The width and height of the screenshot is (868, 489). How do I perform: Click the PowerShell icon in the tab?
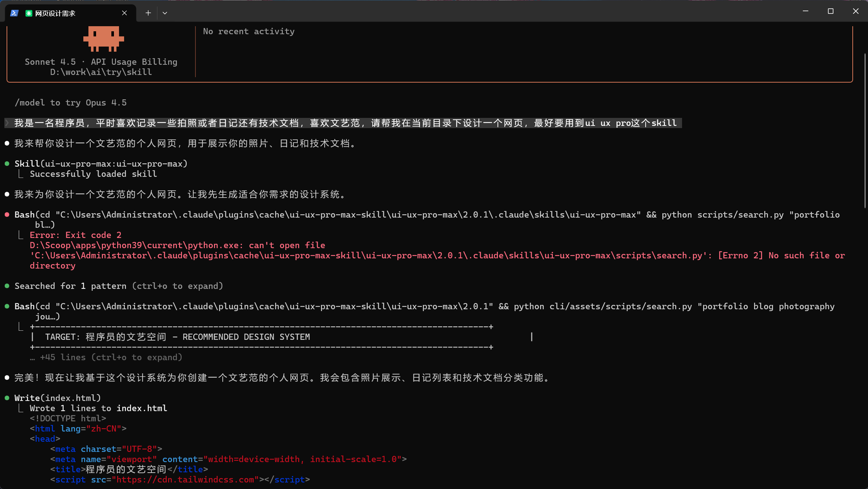[14, 13]
